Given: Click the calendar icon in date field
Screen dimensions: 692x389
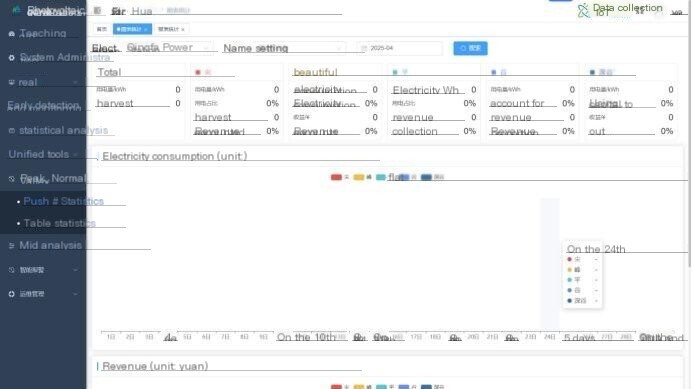Looking at the screenshot, I should pyautogui.click(x=364, y=48).
